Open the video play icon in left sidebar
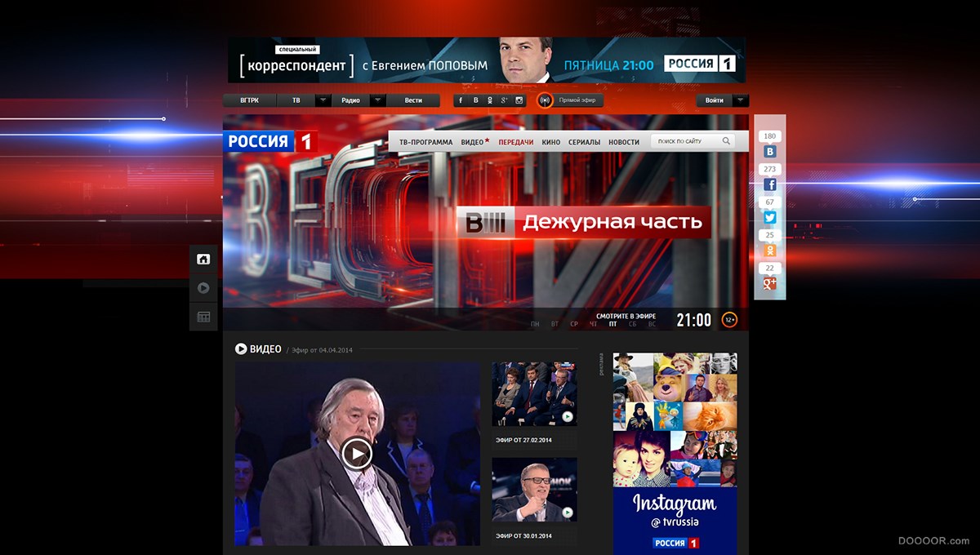Screen dimensions: 980x555 point(203,288)
